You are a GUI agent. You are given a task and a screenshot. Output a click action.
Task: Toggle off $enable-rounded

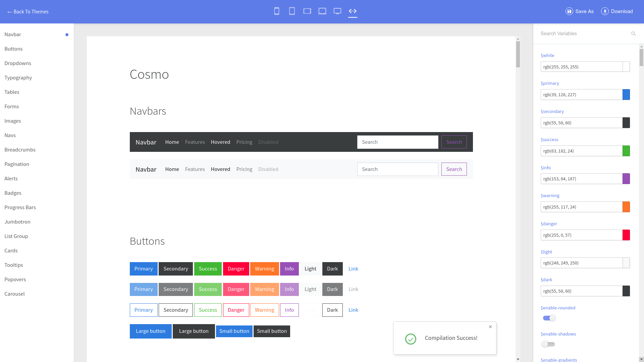[x=549, y=318]
